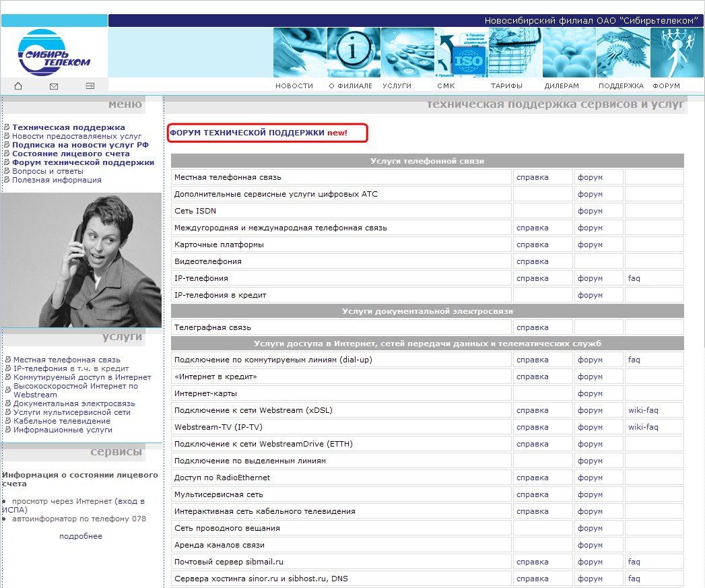Open the Новости image with pen and paper

pos(300,53)
